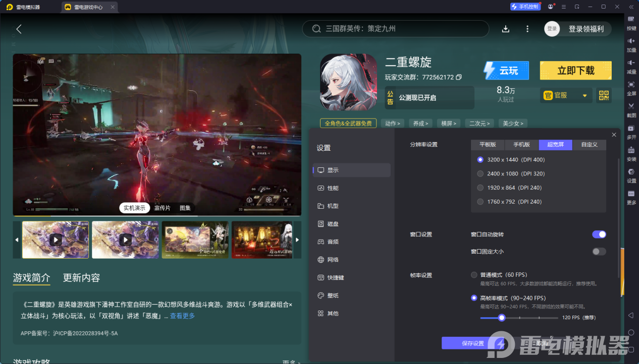
Task: Click the FPS slider handle
Action: [x=501, y=318]
